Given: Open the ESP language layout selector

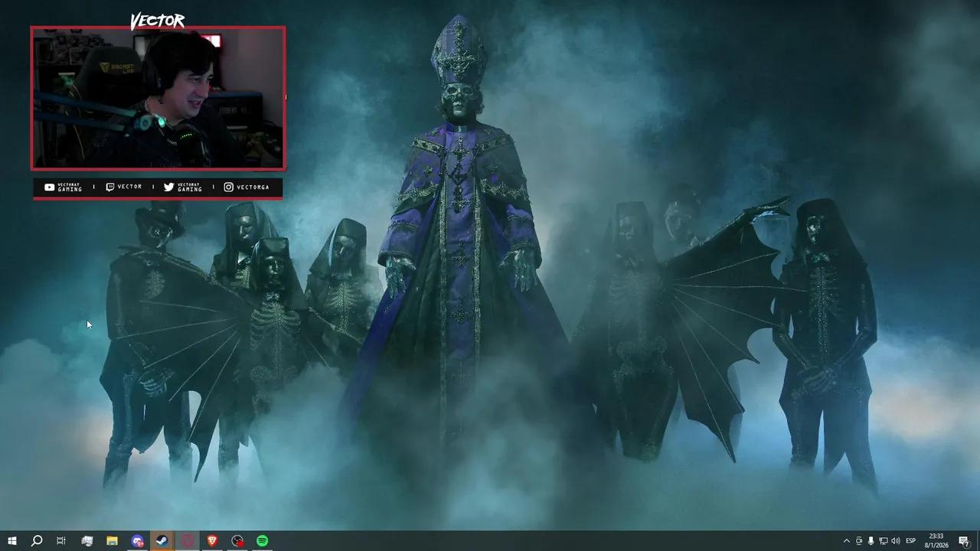Looking at the screenshot, I should [912, 540].
